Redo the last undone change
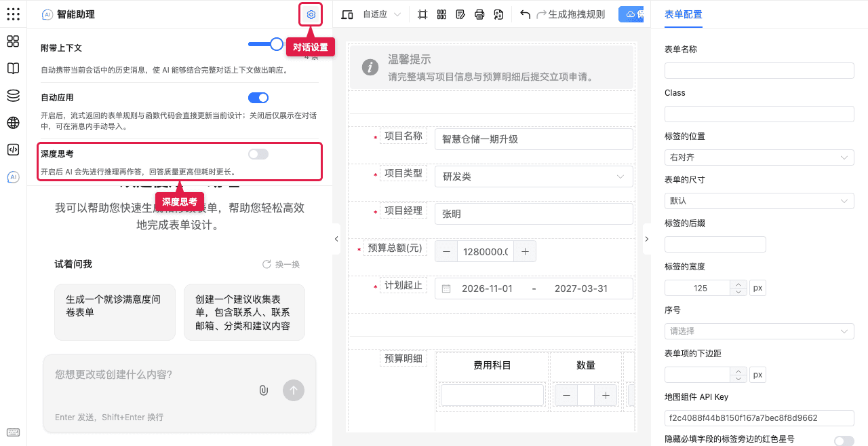Image resolution: width=868 pixels, height=446 pixels. coord(541,14)
